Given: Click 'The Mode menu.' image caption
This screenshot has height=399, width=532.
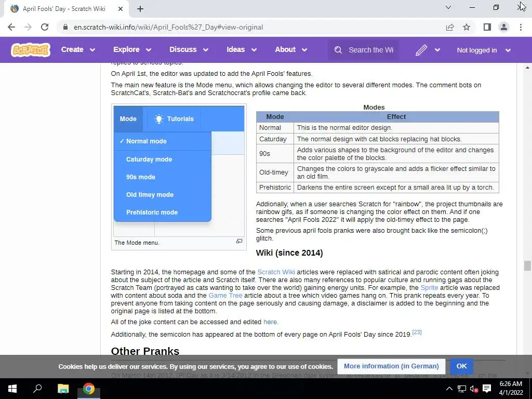Looking at the screenshot, I should click(x=137, y=243).
